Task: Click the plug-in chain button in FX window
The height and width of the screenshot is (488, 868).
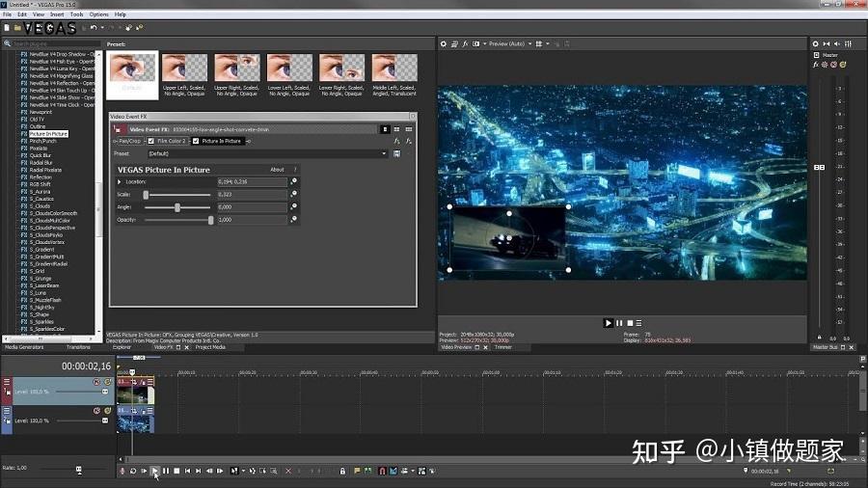Action: (x=397, y=142)
